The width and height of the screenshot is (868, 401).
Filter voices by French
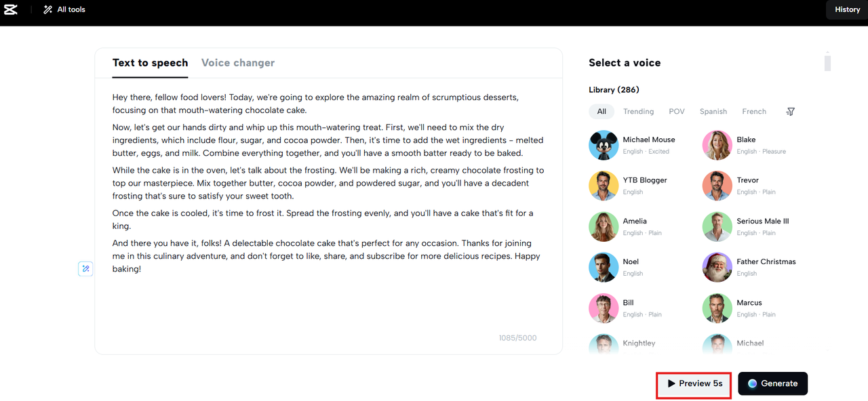tap(753, 112)
